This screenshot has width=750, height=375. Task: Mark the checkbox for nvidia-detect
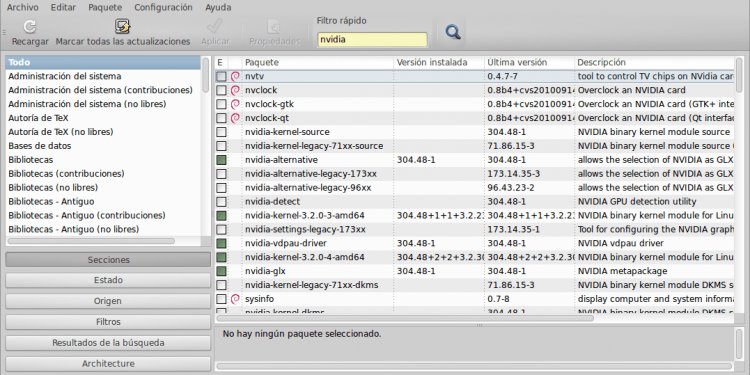pyautogui.click(x=221, y=201)
